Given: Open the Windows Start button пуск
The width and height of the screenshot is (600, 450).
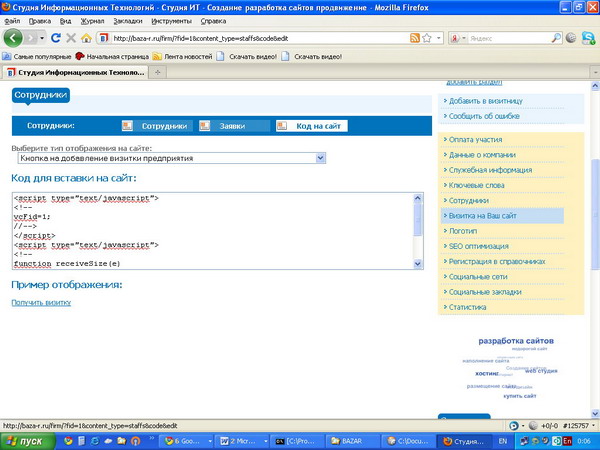Looking at the screenshot, I should (x=28, y=441).
